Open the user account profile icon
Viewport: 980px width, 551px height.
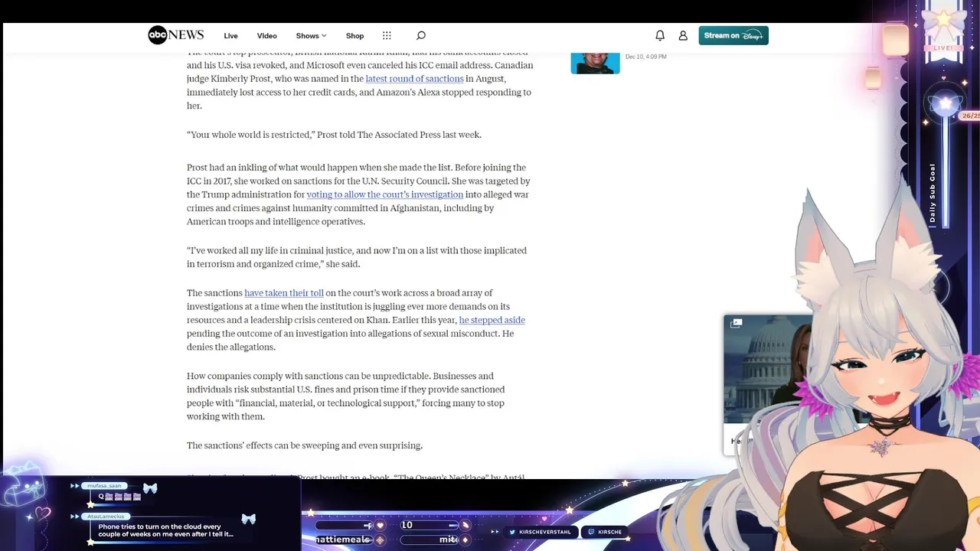[683, 35]
